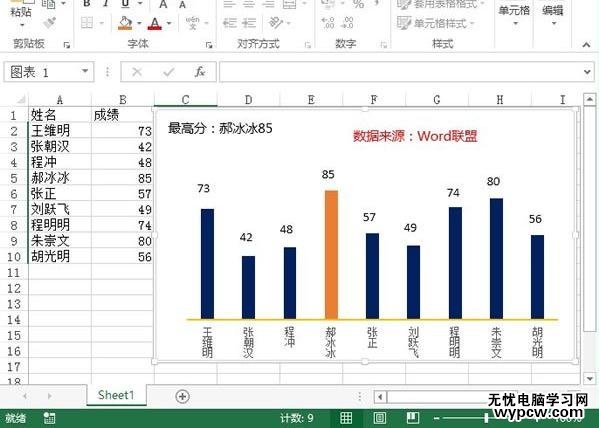599x428 pixels.
Task: Toggle italic formatting I
Action: (x=105, y=3)
